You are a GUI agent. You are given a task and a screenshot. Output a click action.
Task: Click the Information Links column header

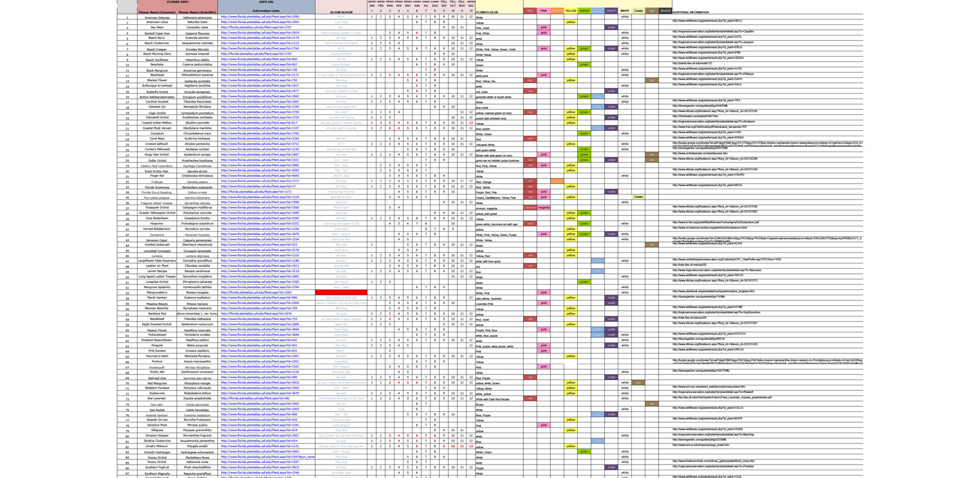266,11
